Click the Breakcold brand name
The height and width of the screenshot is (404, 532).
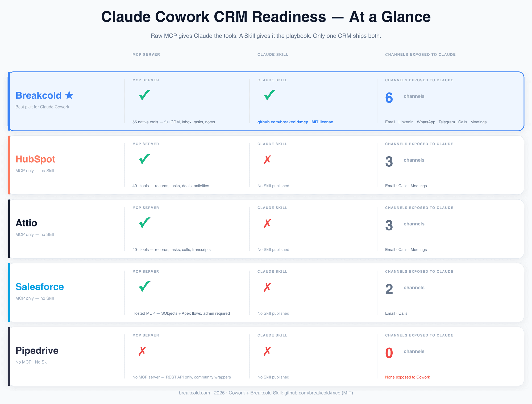39,95
